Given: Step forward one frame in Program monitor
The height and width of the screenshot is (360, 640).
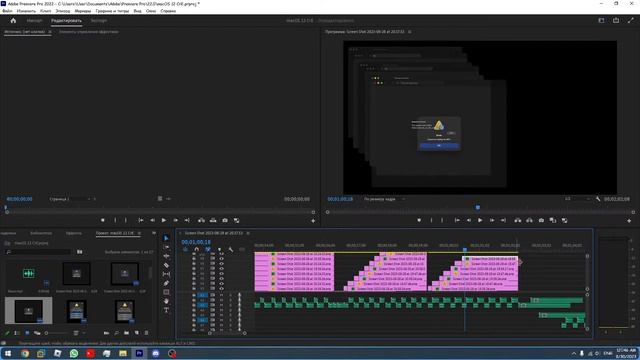Looking at the screenshot, I should (492, 220).
